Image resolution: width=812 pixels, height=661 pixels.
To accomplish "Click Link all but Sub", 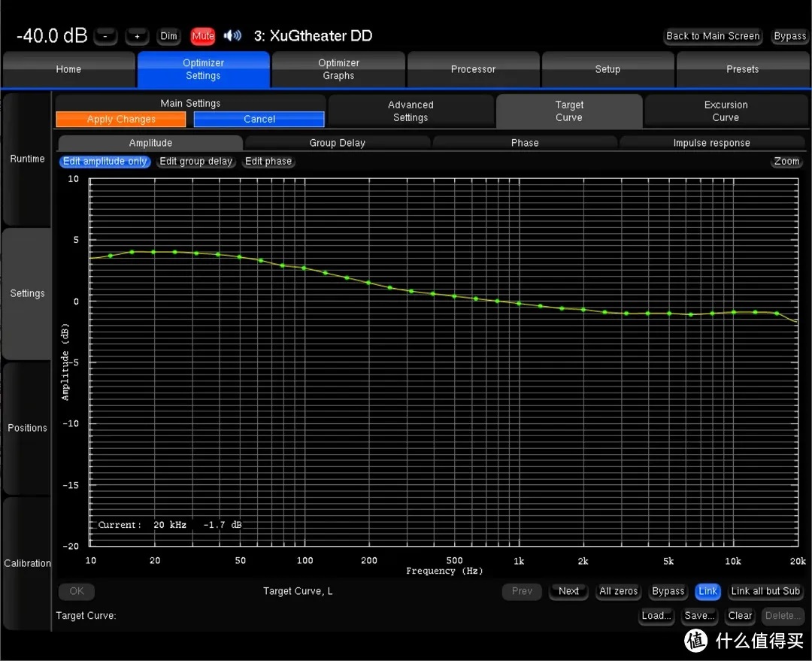I will (x=765, y=591).
